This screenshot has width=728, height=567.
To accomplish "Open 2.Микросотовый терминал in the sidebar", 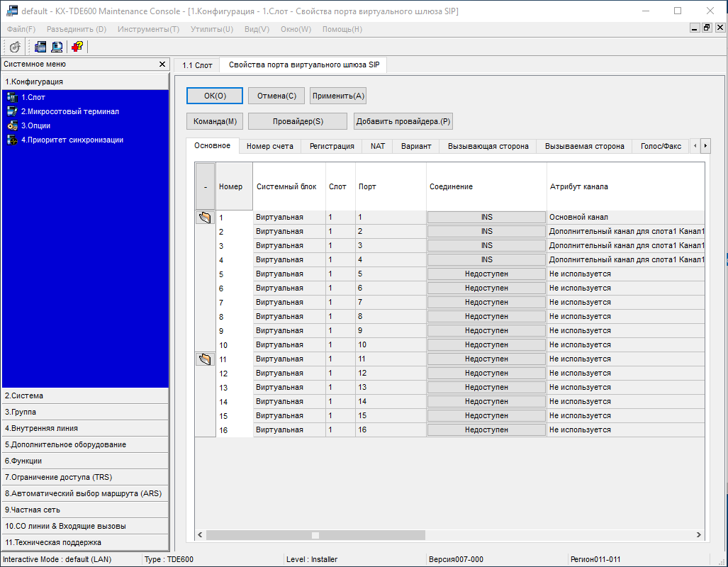I will (x=69, y=111).
